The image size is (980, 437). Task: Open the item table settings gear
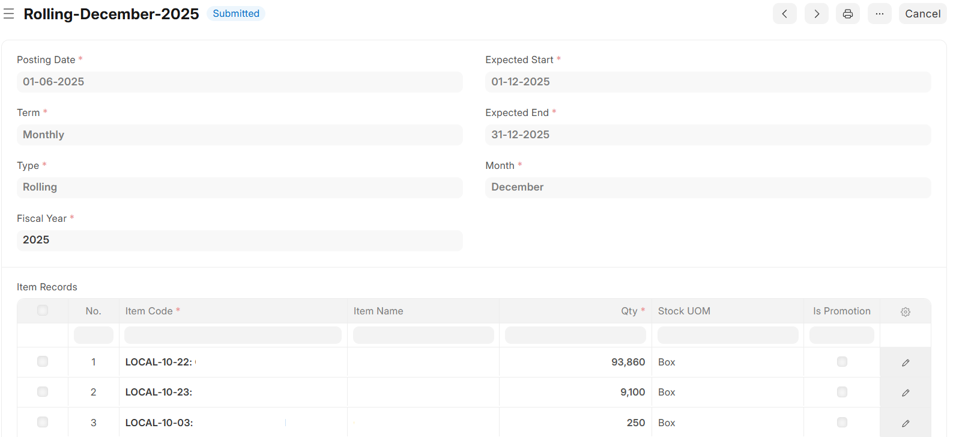(x=905, y=312)
